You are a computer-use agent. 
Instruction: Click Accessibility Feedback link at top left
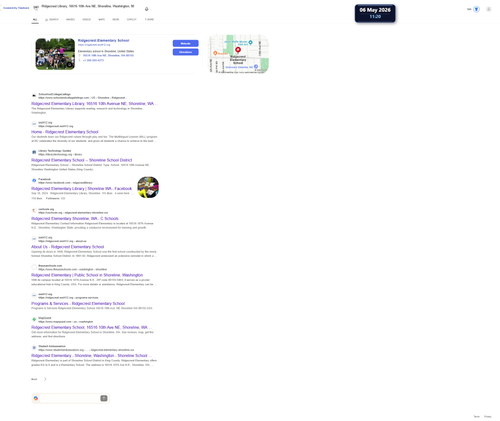[16, 8]
